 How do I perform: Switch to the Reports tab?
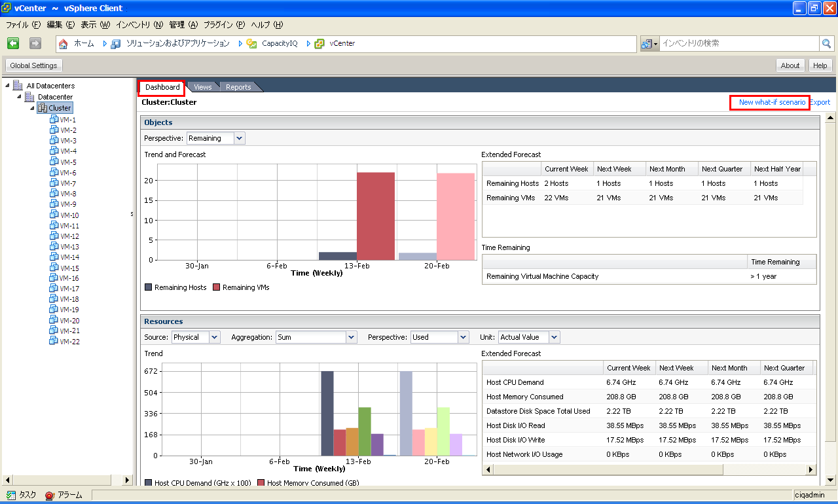click(x=238, y=87)
